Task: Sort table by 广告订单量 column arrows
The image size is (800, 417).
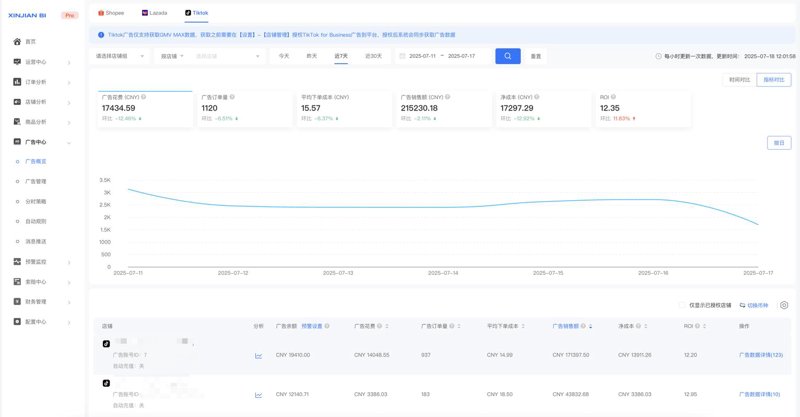Action: pos(459,326)
